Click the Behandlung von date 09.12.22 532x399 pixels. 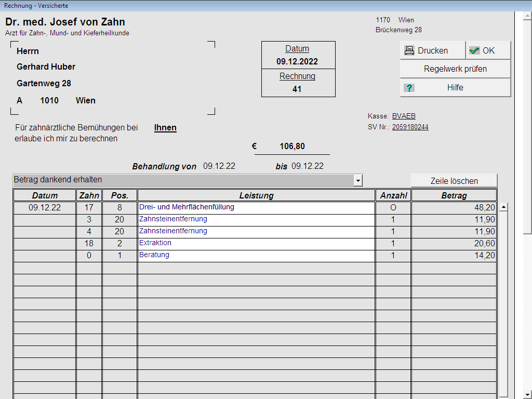click(219, 166)
